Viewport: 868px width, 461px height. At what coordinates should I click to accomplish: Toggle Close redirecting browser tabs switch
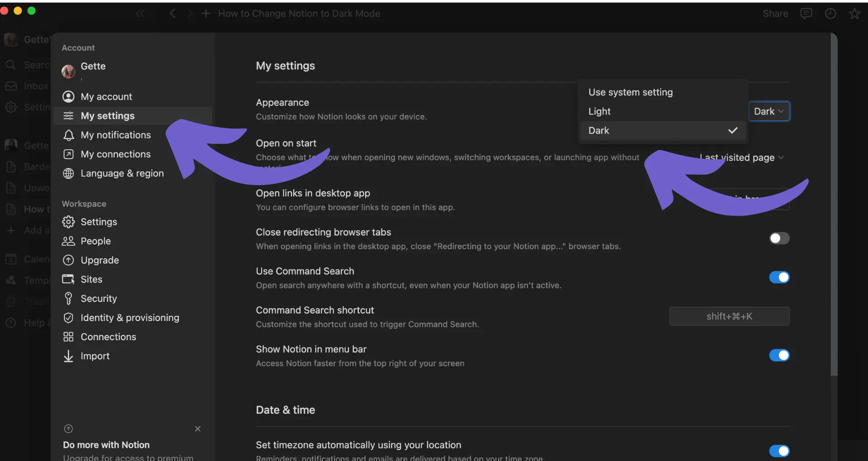pyautogui.click(x=779, y=238)
